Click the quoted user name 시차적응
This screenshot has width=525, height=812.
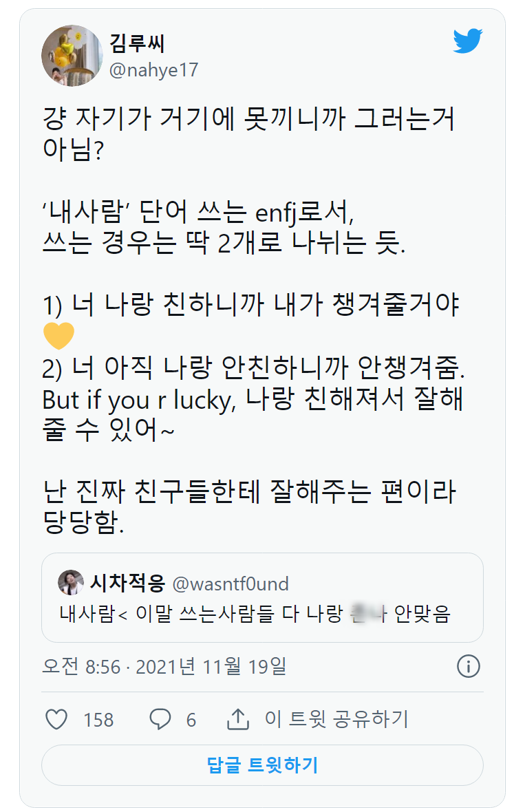click(x=128, y=584)
